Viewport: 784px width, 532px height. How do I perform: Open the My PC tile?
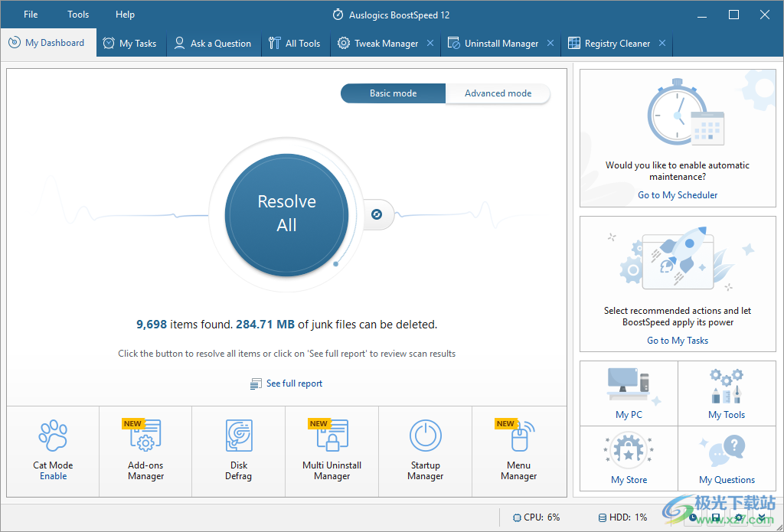(629, 393)
